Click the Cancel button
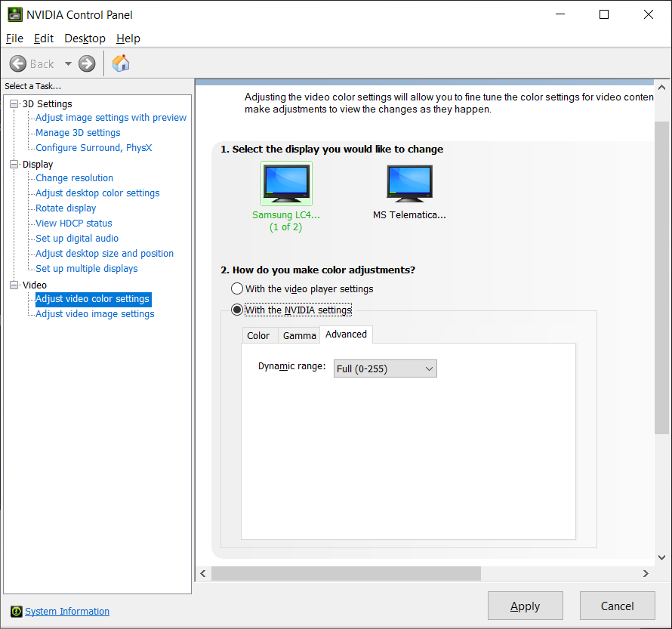Image resolution: width=672 pixels, height=629 pixels. point(617,606)
